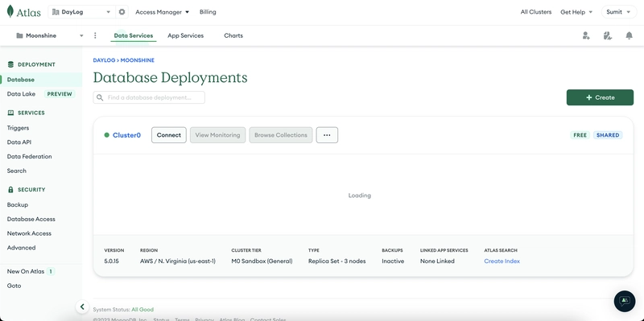Select Database in the sidebar
Screen dimensions: 644x321
click(41, 80)
